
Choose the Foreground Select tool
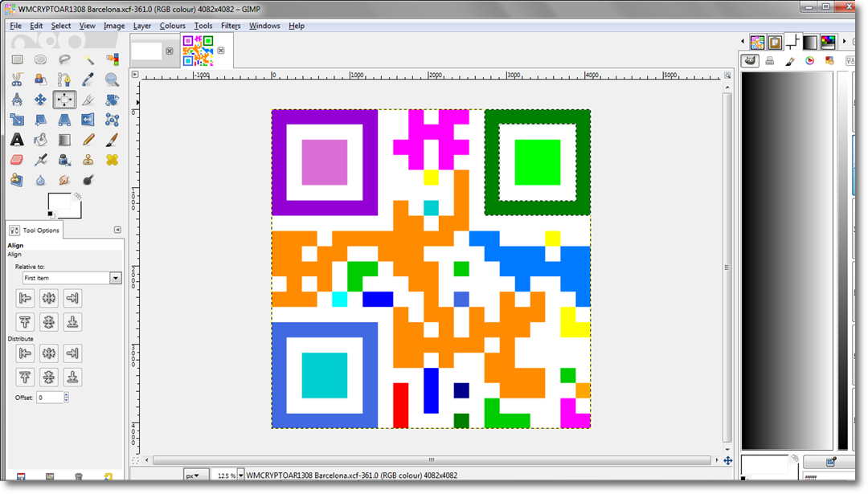[x=40, y=80]
